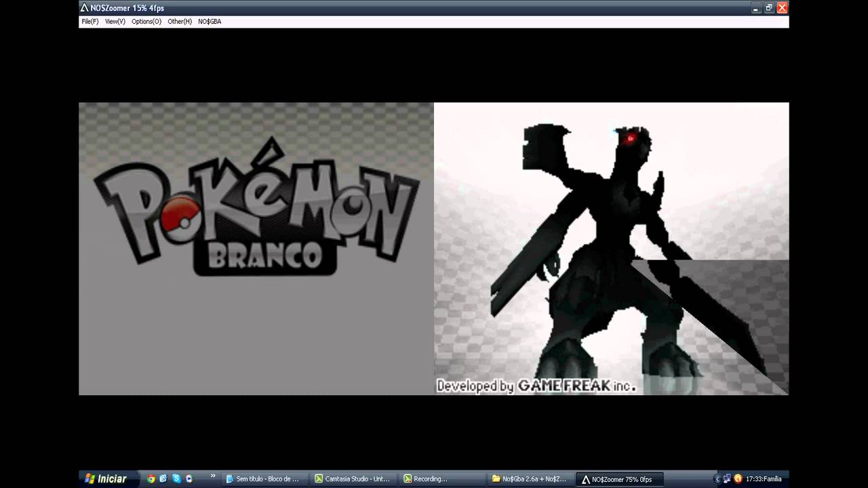Image resolution: width=868 pixels, height=488 pixels.
Task: Switch to the Recording... taskbar item
Action: tap(441, 479)
